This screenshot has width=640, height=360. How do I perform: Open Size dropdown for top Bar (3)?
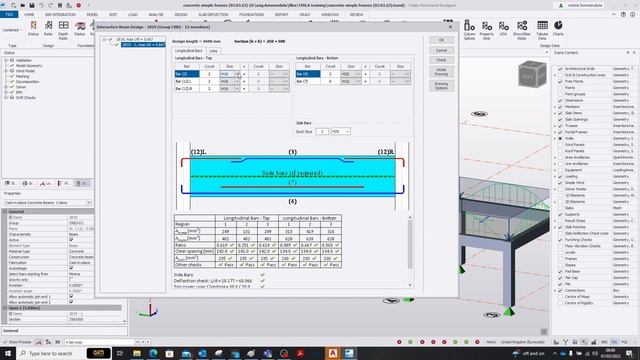[x=237, y=74]
